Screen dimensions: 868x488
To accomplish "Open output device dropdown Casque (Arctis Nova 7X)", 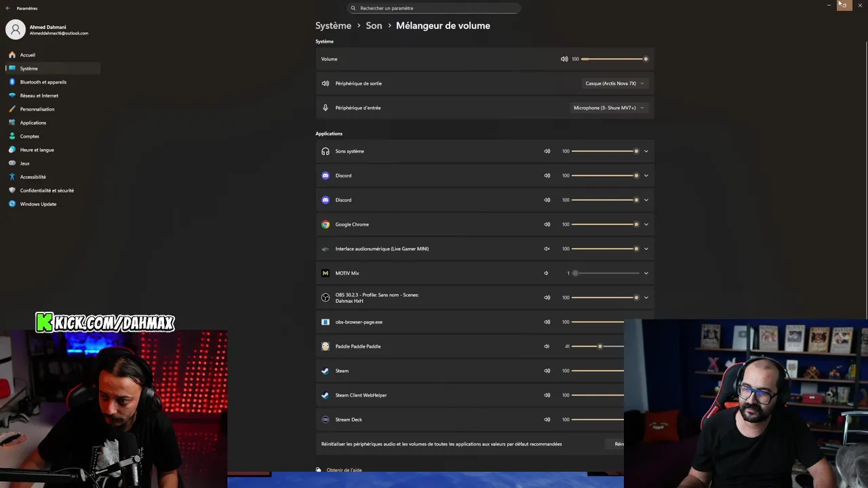I will pyautogui.click(x=614, y=83).
